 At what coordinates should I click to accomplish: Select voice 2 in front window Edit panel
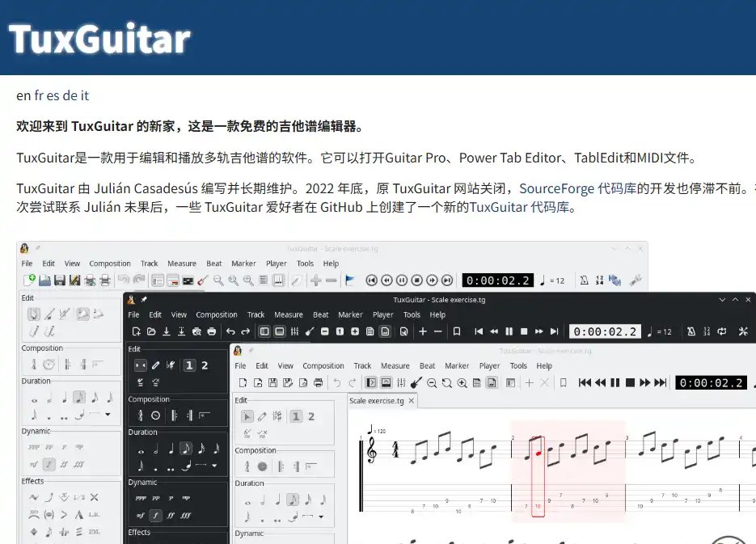tap(311, 416)
